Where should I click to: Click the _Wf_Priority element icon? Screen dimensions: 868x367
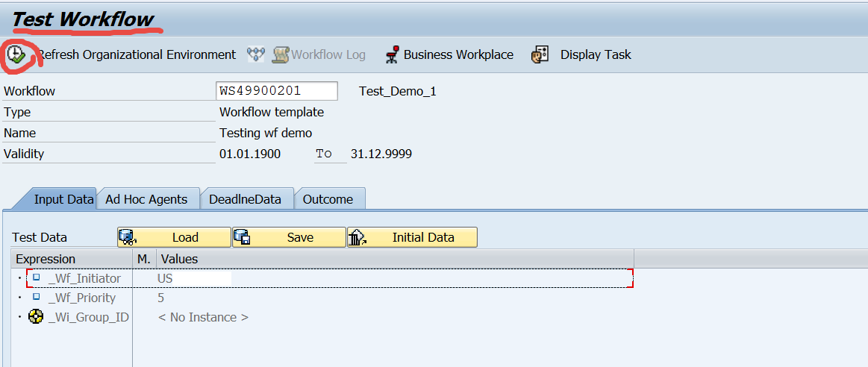[x=36, y=297]
